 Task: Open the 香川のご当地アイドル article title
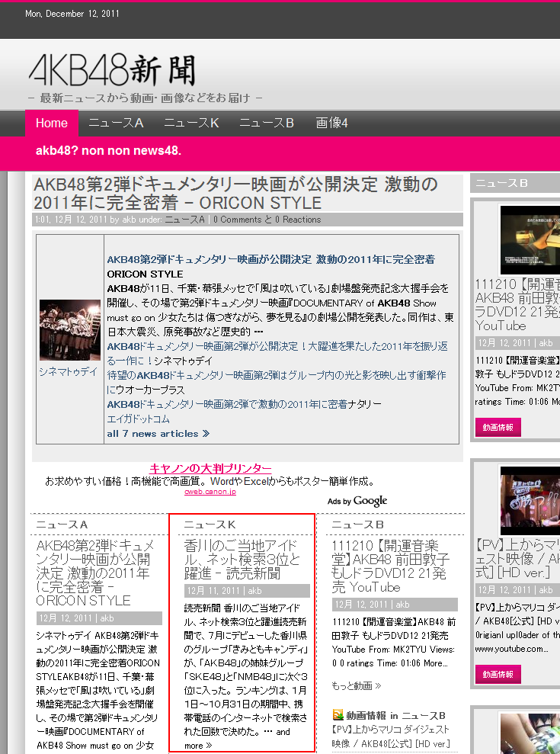pos(242,560)
